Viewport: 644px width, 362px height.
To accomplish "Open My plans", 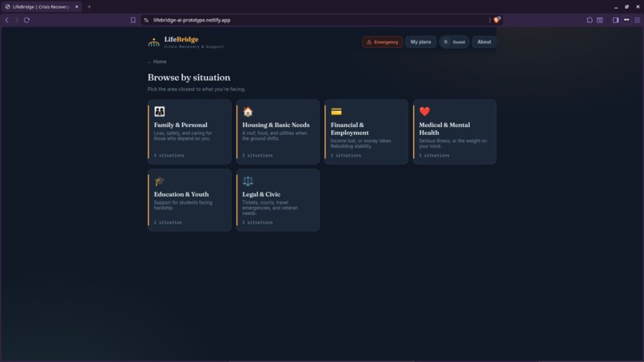I will (420, 42).
